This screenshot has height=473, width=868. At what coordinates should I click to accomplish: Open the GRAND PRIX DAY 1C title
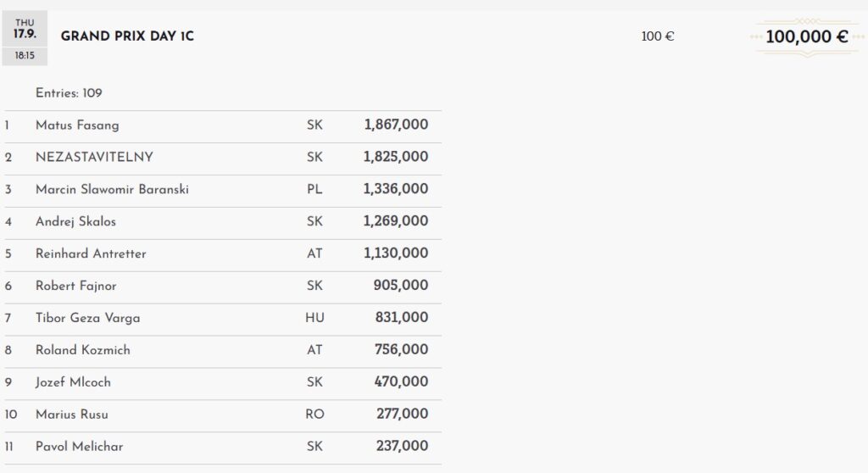click(x=127, y=36)
